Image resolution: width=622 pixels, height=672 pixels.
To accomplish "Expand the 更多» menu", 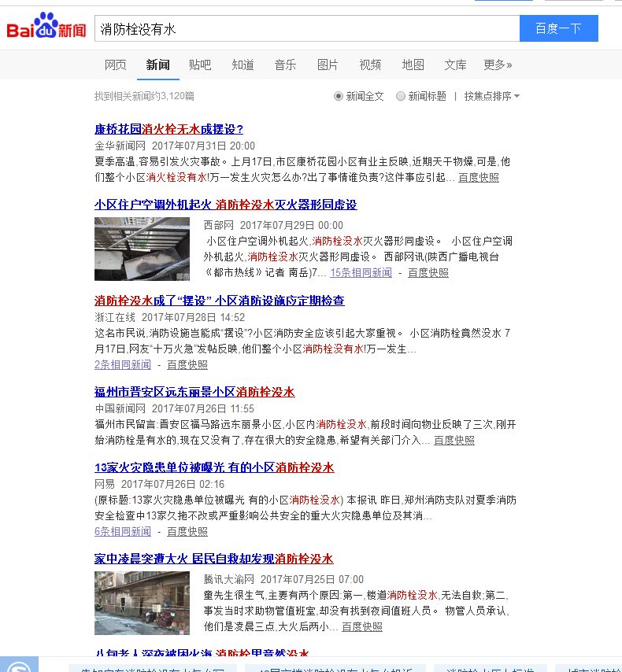I will pos(498,65).
